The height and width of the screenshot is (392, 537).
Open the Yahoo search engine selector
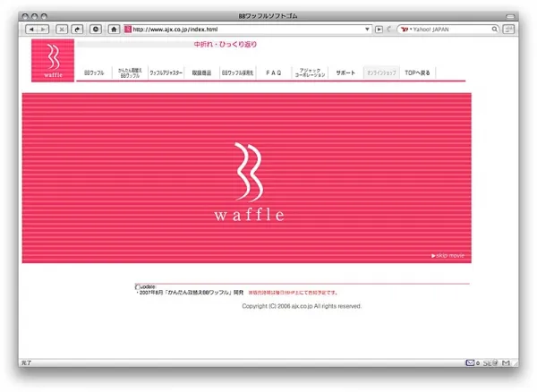[x=407, y=29]
